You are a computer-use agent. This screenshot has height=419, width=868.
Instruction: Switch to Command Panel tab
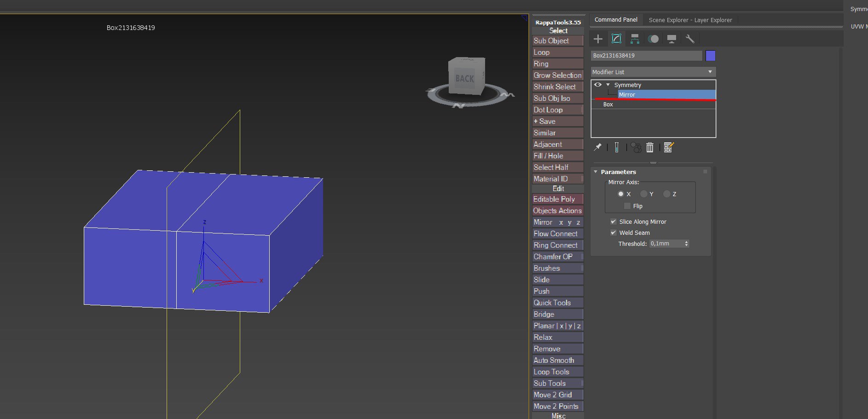616,20
